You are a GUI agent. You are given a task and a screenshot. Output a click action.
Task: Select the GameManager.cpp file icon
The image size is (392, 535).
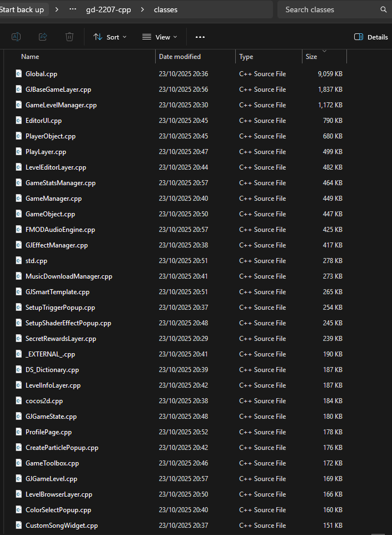[19, 198]
